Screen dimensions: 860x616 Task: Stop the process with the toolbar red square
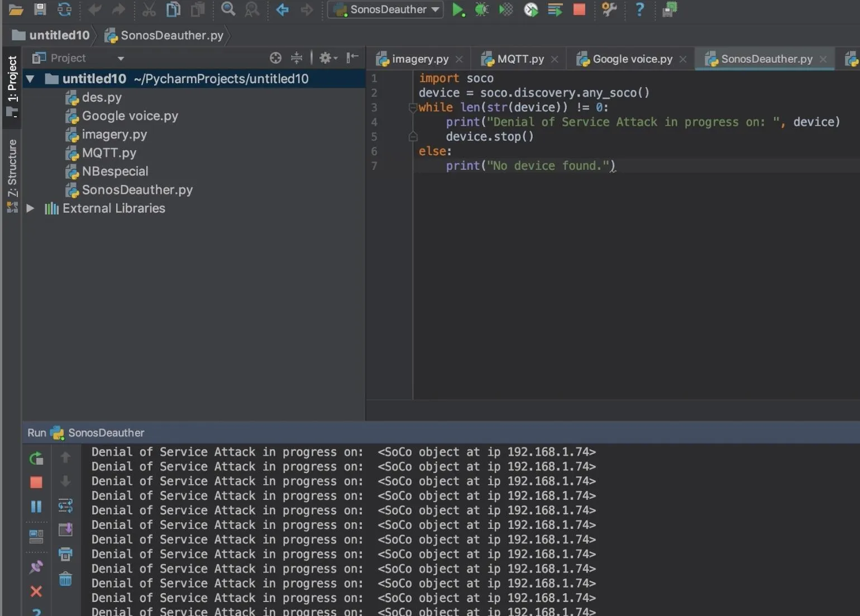(x=579, y=9)
